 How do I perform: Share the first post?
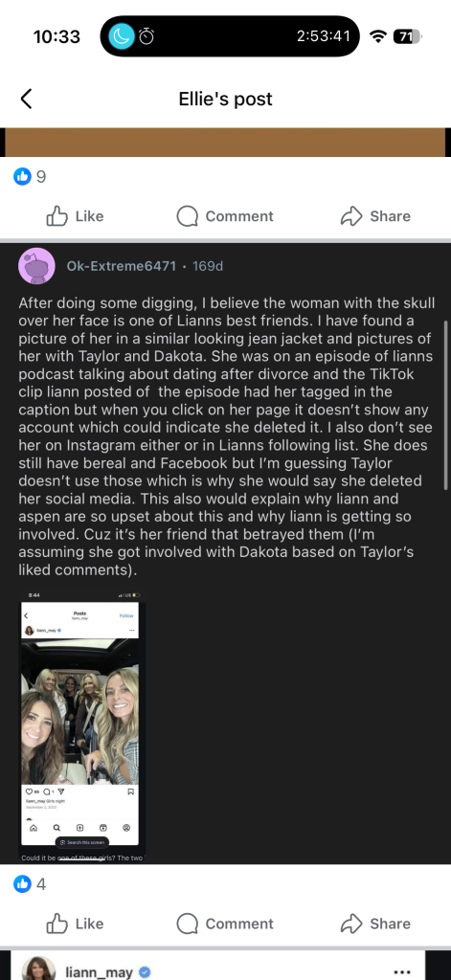pos(375,216)
